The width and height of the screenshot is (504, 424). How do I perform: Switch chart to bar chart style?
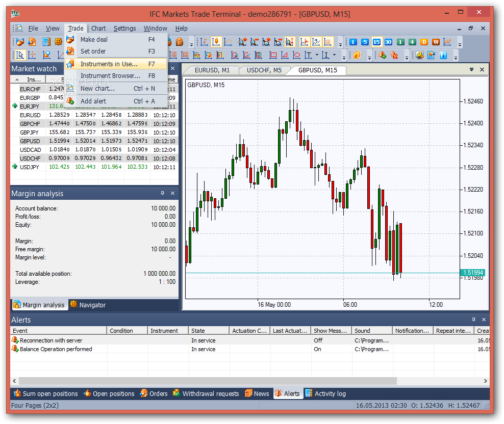coord(204,42)
